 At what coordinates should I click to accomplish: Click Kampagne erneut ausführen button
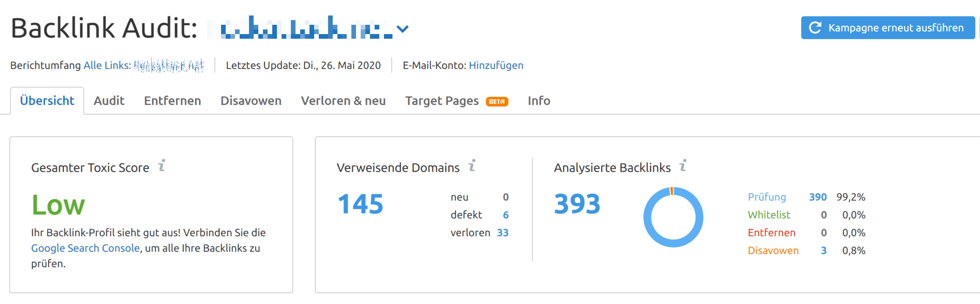[888, 27]
